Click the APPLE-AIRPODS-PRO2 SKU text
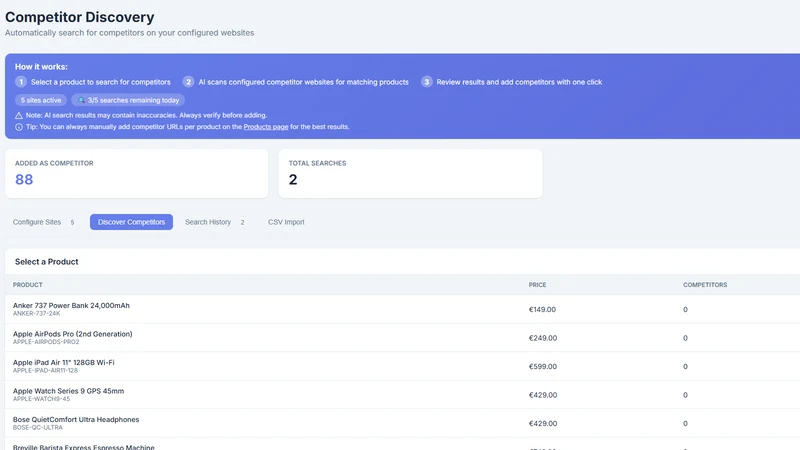 pyautogui.click(x=46, y=342)
